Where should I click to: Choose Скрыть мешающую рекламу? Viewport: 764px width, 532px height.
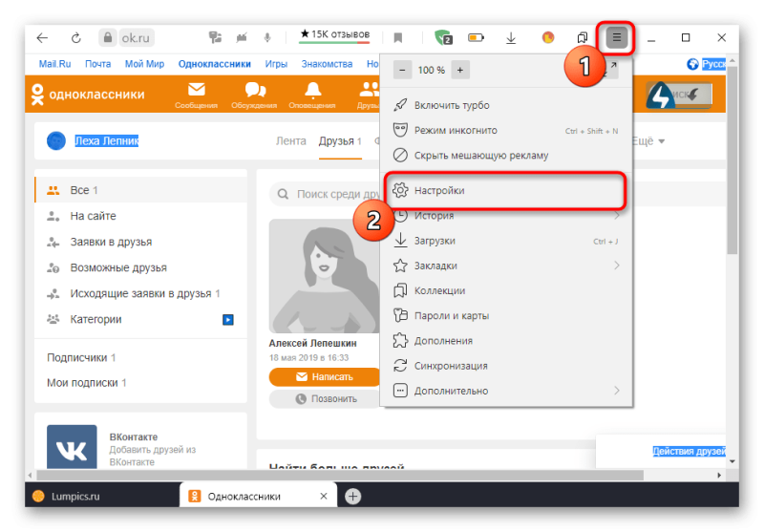point(506,156)
